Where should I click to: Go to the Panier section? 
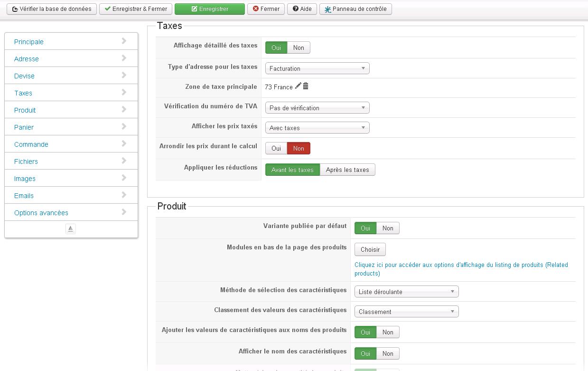(71, 127)
